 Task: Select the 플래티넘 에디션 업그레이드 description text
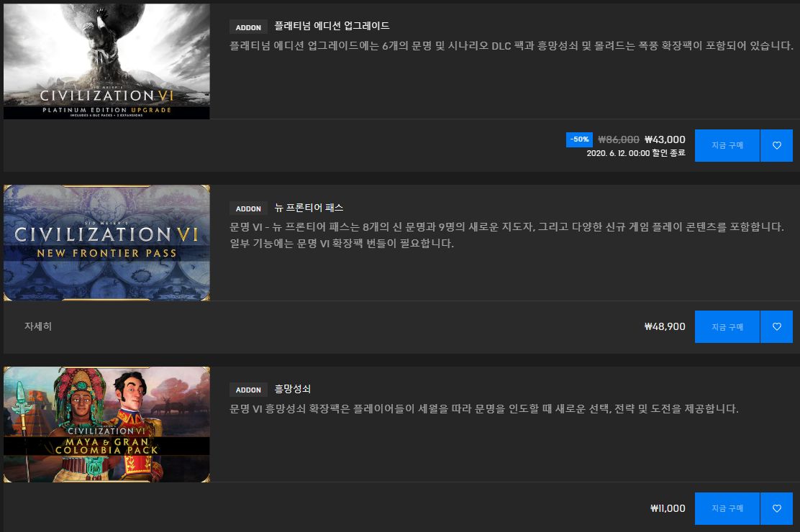click(x=512, y=45)
